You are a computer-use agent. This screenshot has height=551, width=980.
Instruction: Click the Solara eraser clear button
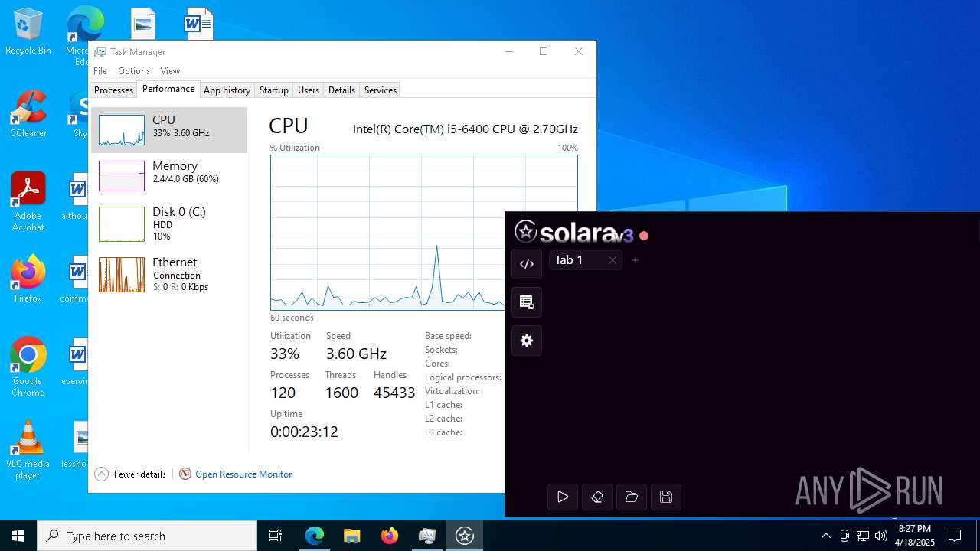click(597, 497)
